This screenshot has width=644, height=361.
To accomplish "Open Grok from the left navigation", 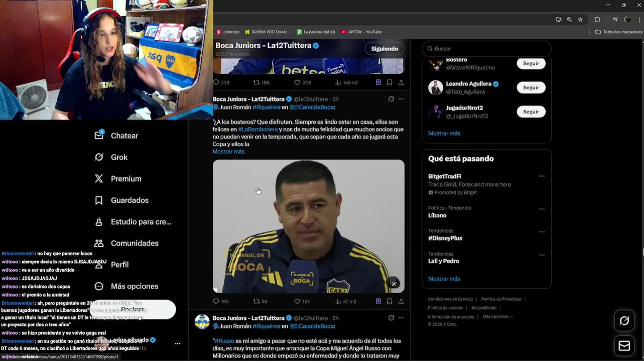I will (111, 157).
